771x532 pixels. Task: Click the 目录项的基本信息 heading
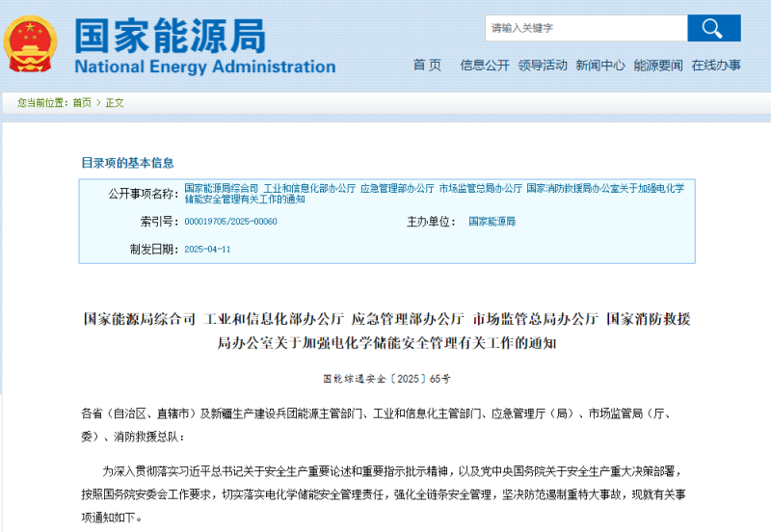[127, 163]
